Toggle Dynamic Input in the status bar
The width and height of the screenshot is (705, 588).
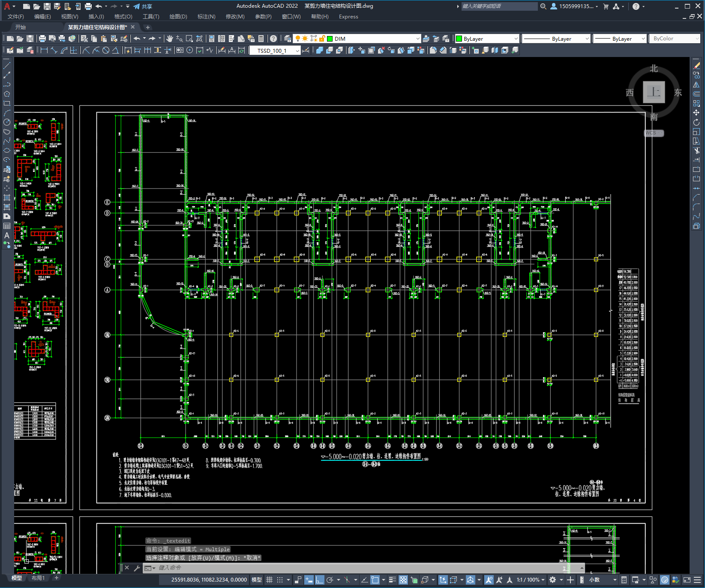tap(309, 580)
